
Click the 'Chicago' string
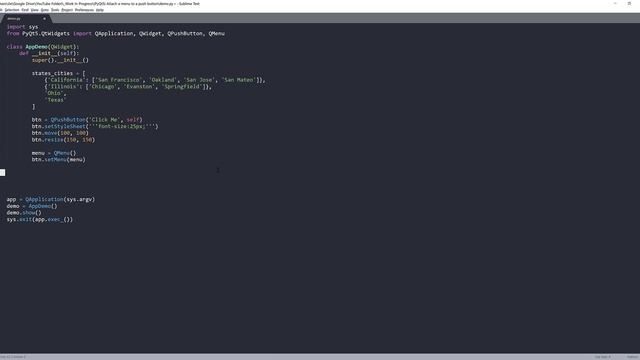click(x=103, y=87)
